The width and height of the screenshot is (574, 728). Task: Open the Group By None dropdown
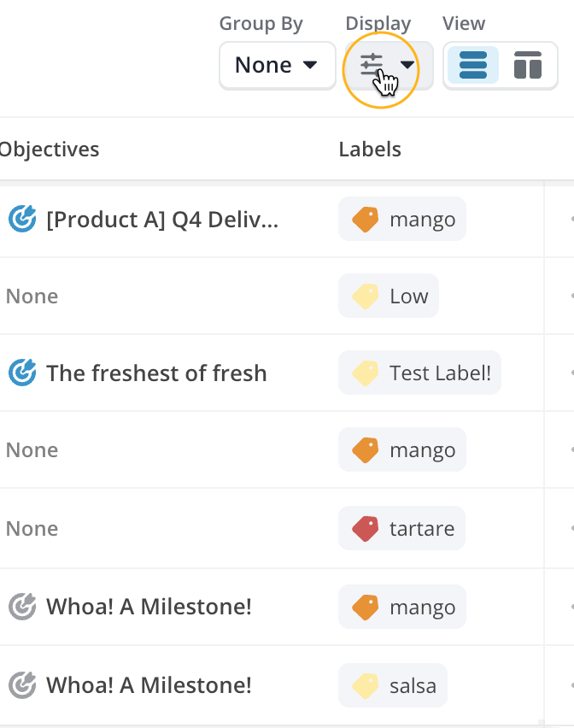point(277,65)
